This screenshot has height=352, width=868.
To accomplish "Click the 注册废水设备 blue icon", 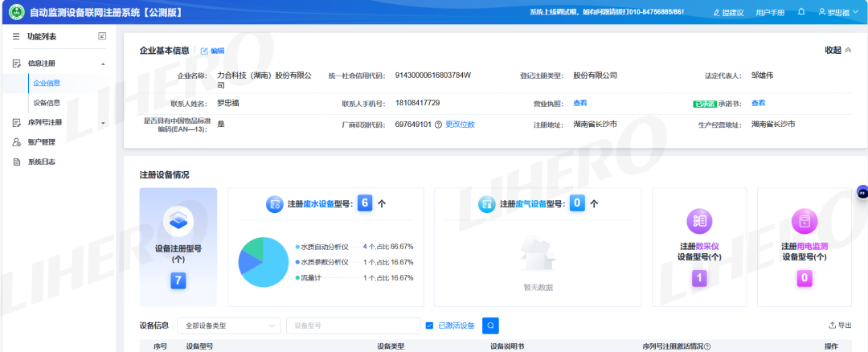I will [275, 204].
